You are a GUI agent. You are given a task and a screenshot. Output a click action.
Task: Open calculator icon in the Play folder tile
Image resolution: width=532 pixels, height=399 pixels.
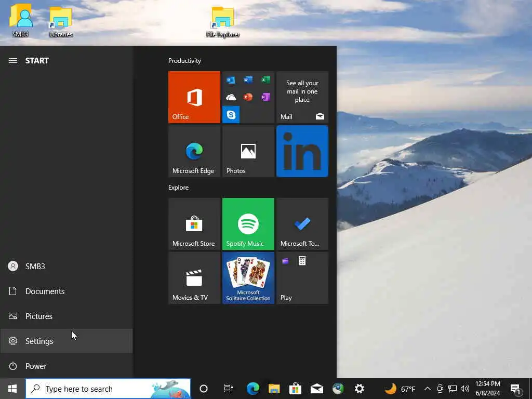[x=302, y=261]
